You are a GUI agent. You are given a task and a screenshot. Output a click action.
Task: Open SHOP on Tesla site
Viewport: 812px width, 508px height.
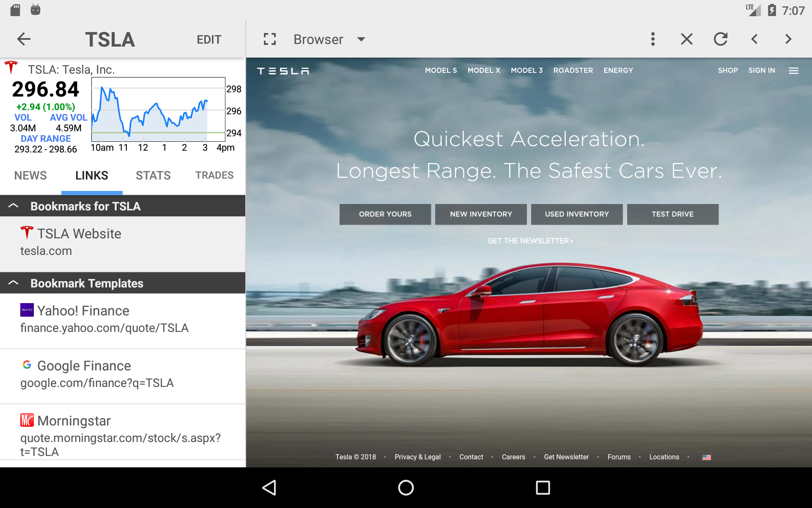[728, 70]
